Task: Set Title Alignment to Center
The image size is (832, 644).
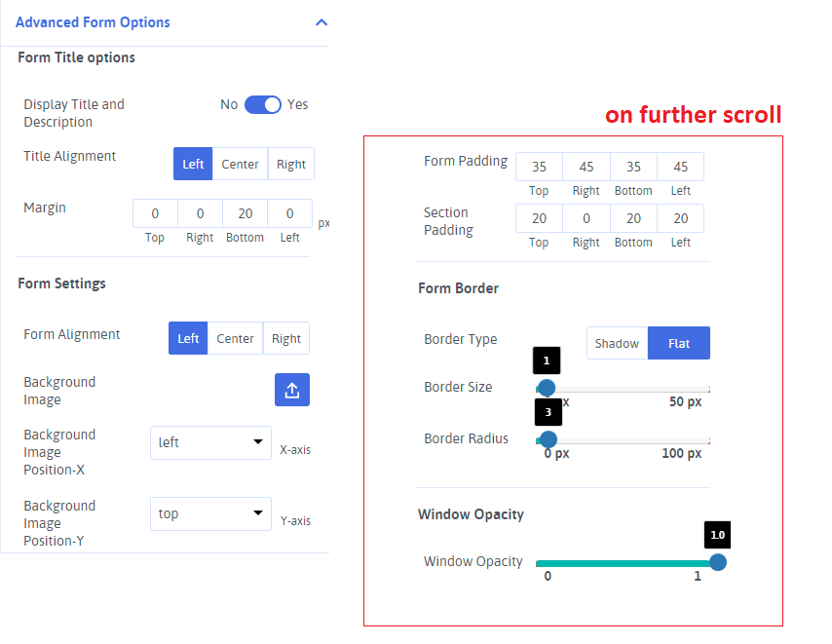Action: click(x=240, y=164)
